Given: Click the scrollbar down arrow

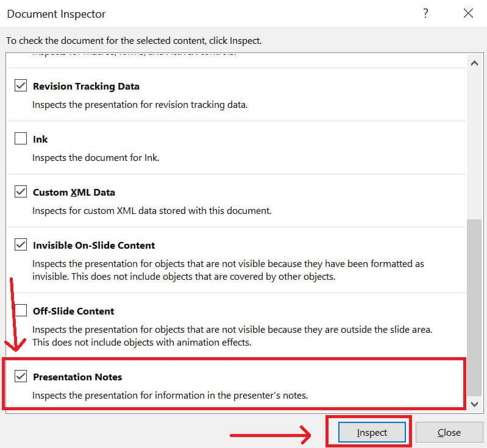Looking at the screenshot, I should tap(474, 404).
